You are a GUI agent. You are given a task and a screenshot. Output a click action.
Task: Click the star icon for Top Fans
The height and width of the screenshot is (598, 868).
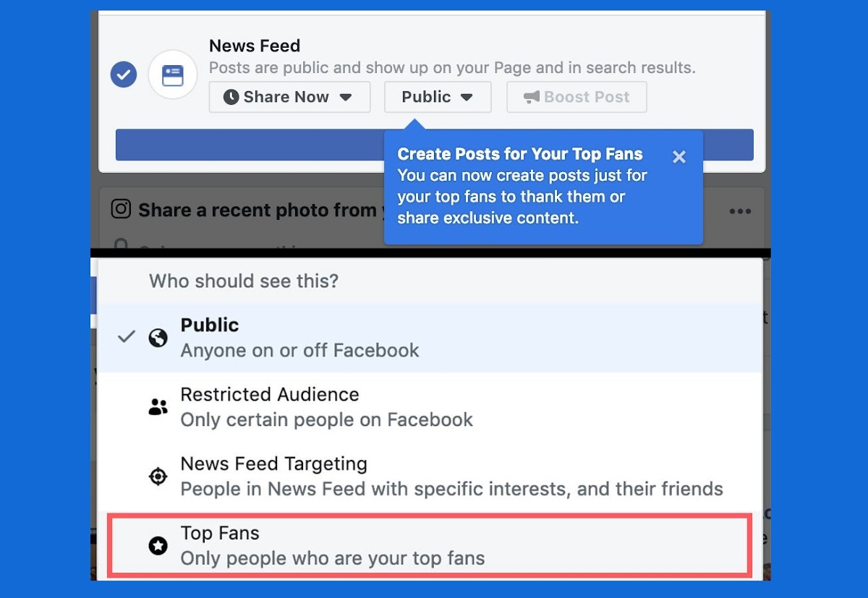(x=158, y=546)
